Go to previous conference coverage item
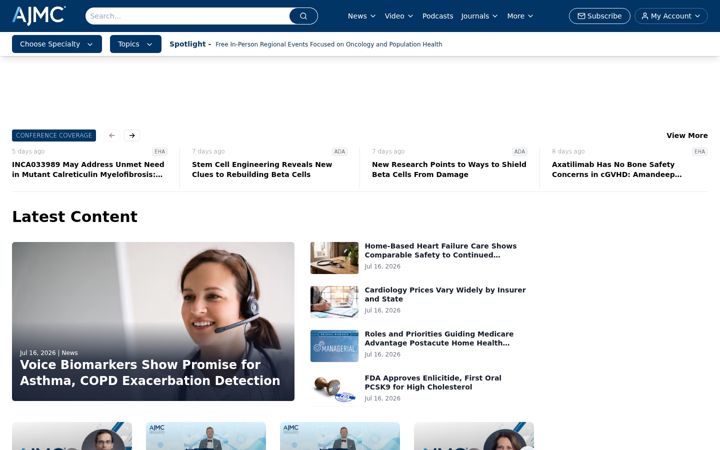This screenshot has height=450, width=720. click(112, 135)
